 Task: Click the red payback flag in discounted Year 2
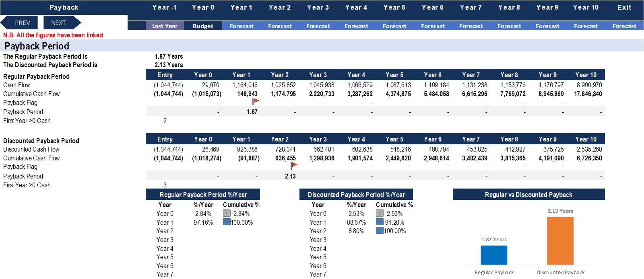[x=294, y=165]
